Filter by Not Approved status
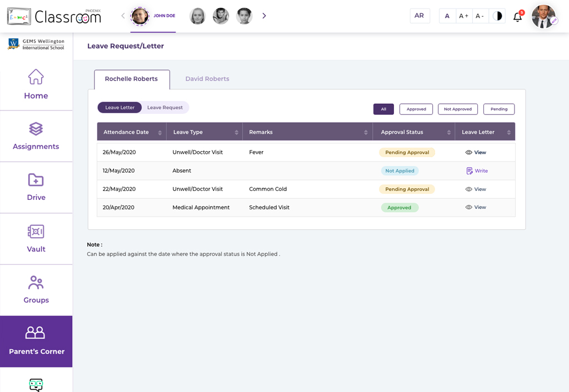This screenshot has height=392, width=569. coord(458,109)
